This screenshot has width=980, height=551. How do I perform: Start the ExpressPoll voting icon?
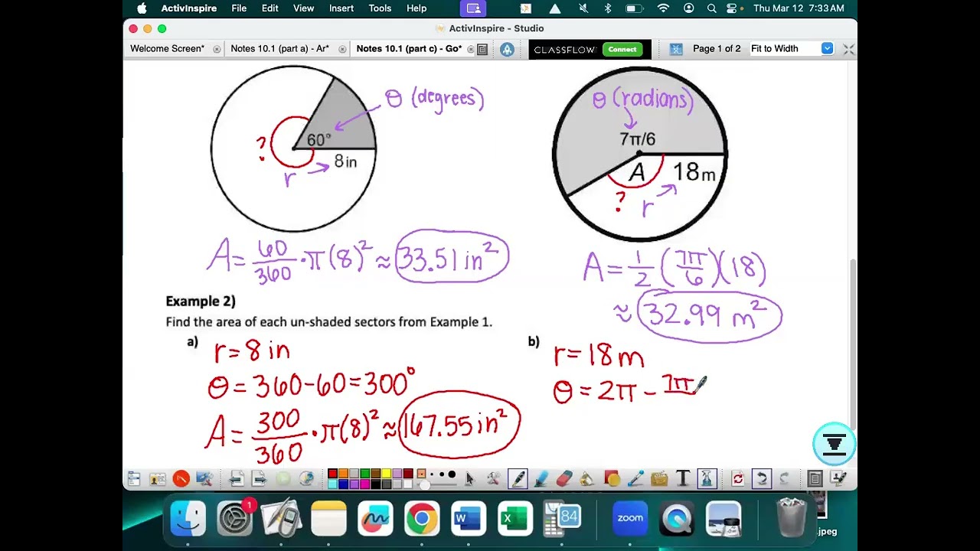click(x=283, y=479)
